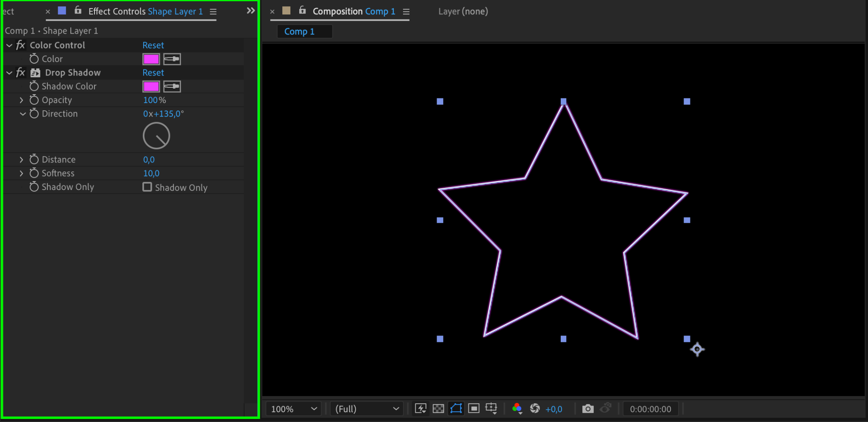Click the show channel RGB icon

tap(517, 408)
